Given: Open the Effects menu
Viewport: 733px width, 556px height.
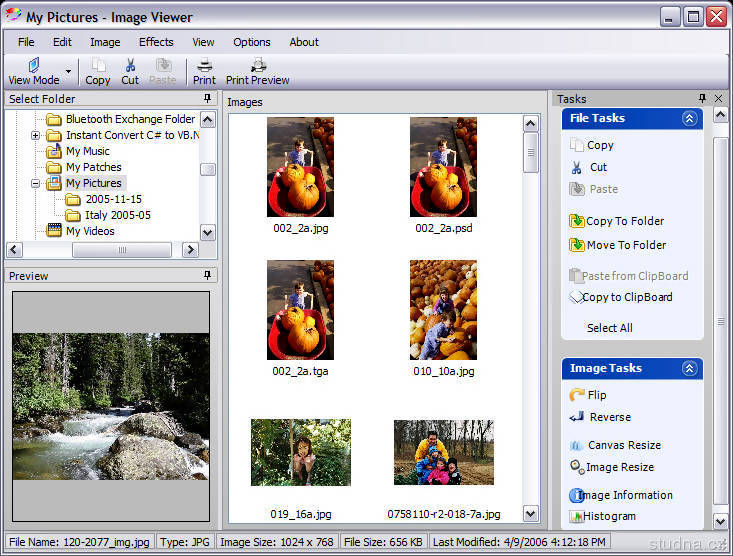Looking at the screenshot, I should [x=156, y=42].
